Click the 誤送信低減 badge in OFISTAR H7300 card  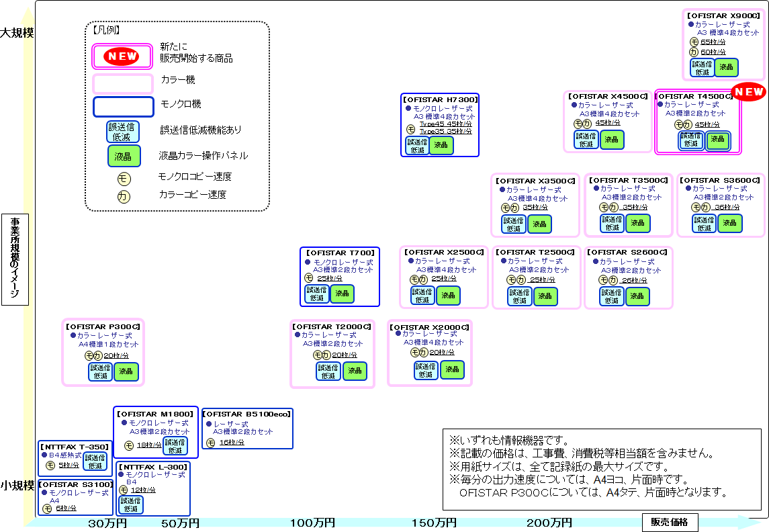coord(417,146)
